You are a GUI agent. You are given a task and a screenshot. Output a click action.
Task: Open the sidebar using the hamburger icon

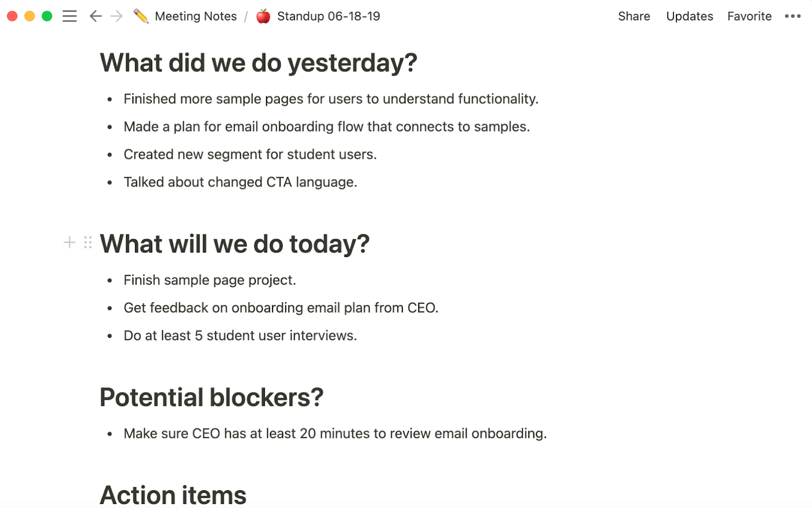(69, 16)
